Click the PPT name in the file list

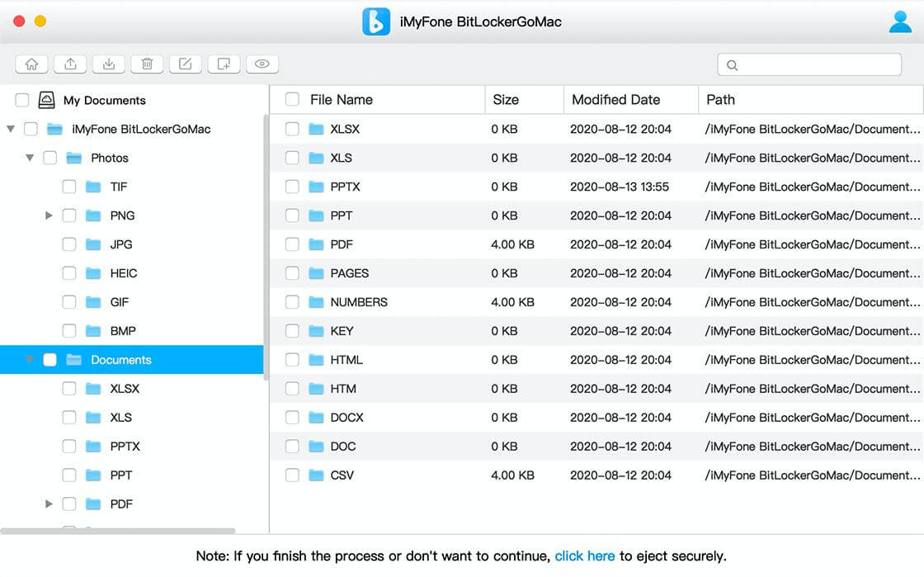[x=342, y=215]
